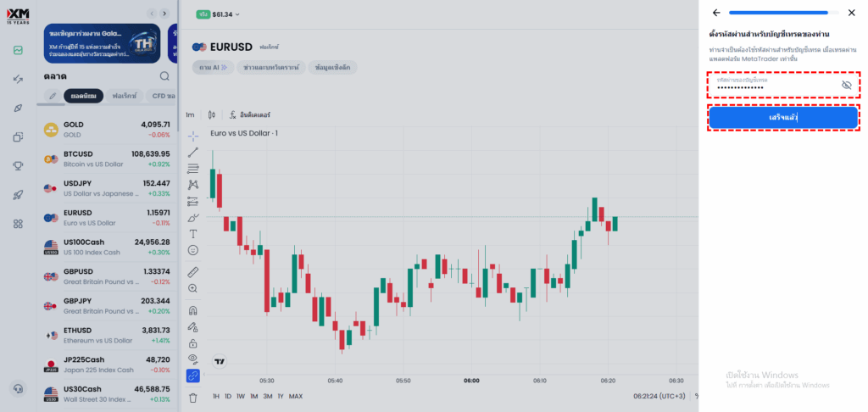Toggle hide all drawings eye tool
The width and height of the screenshot is (868, 412).
(193, 359)
